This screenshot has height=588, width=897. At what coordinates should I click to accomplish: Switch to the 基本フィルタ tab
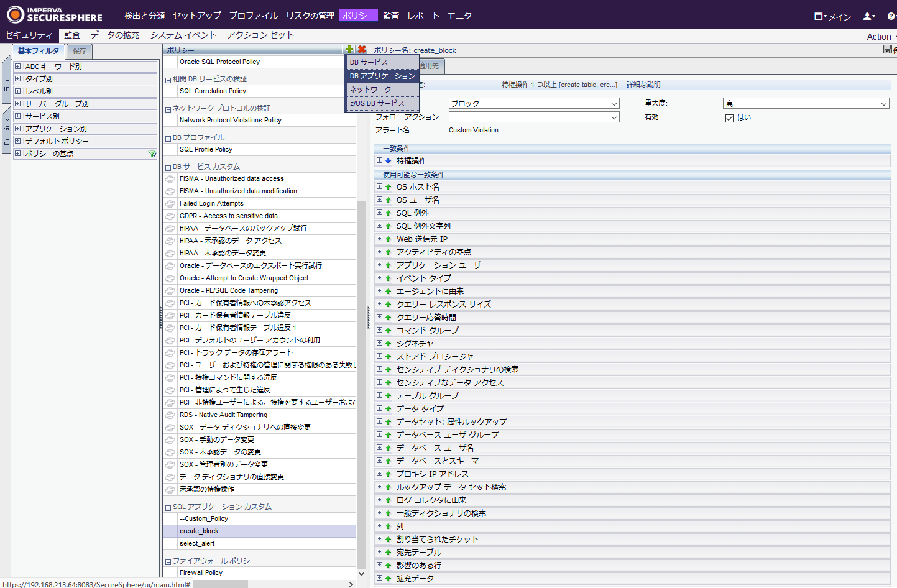point(39,51)
